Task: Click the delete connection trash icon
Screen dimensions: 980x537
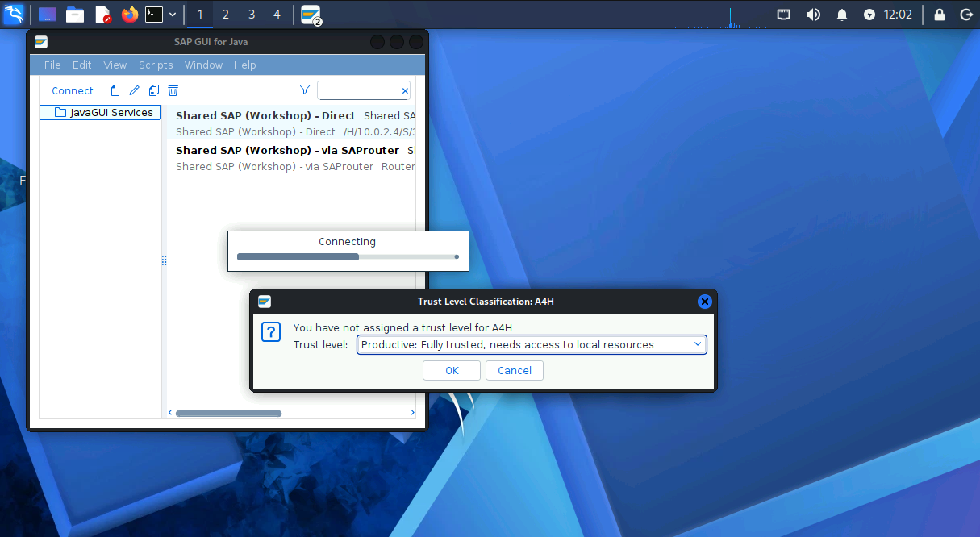Action: click(x=173, y=90)
